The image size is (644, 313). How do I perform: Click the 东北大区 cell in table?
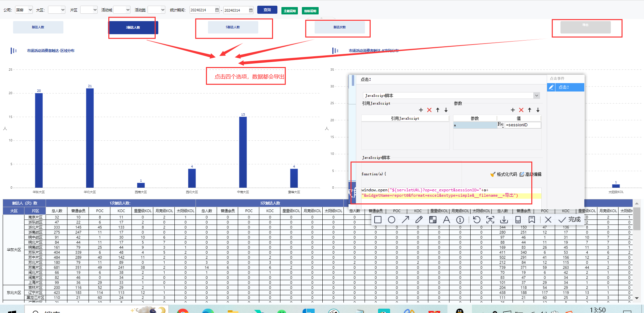tap(14, 293)
